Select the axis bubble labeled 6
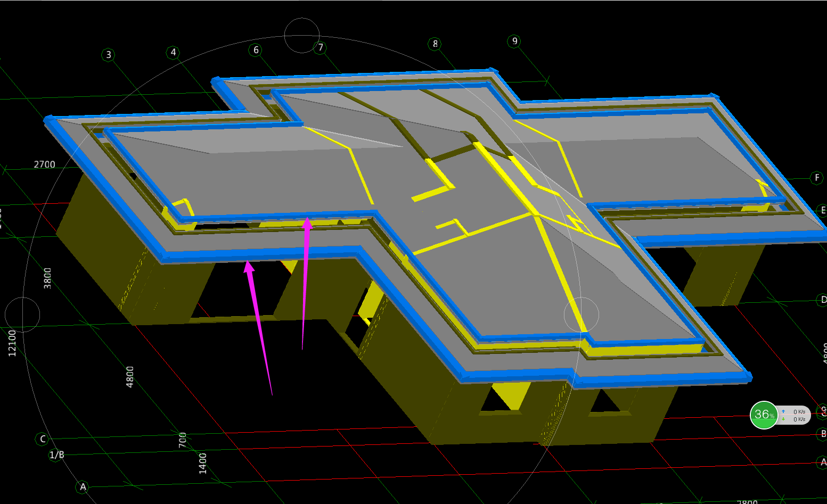The height and width of the screenshot is (504, 827). click(x=256, y=50)
